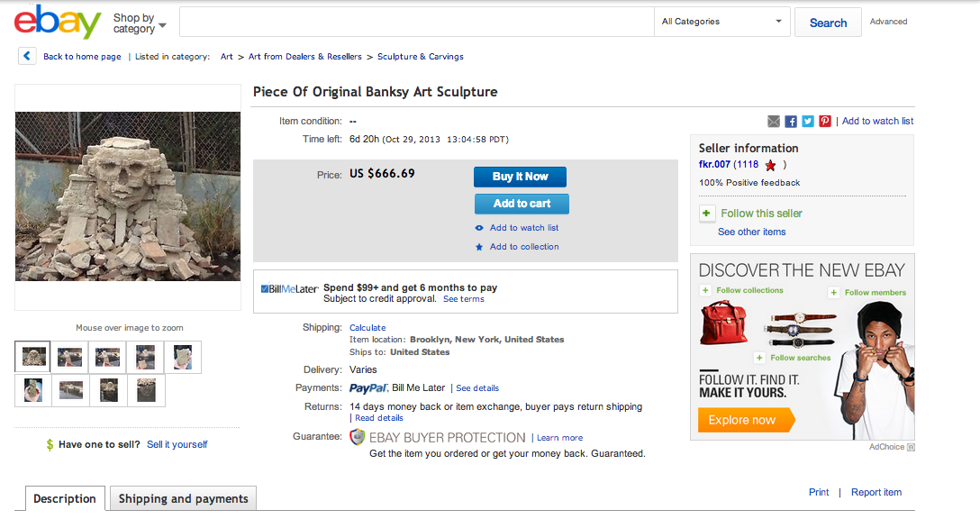Click the Add to cart button
Screen dimensions: 980x519
coord(522,204)
